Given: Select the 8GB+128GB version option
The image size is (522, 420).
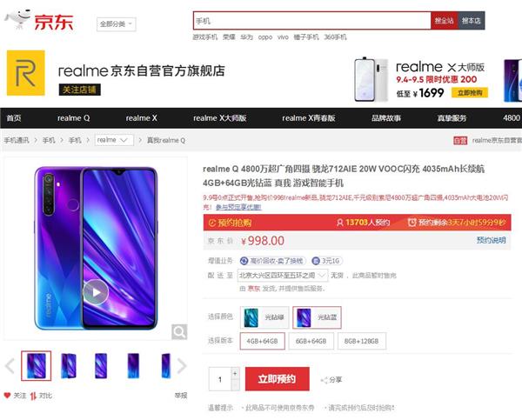Looking at the screenshot, I should coord(362,341).
